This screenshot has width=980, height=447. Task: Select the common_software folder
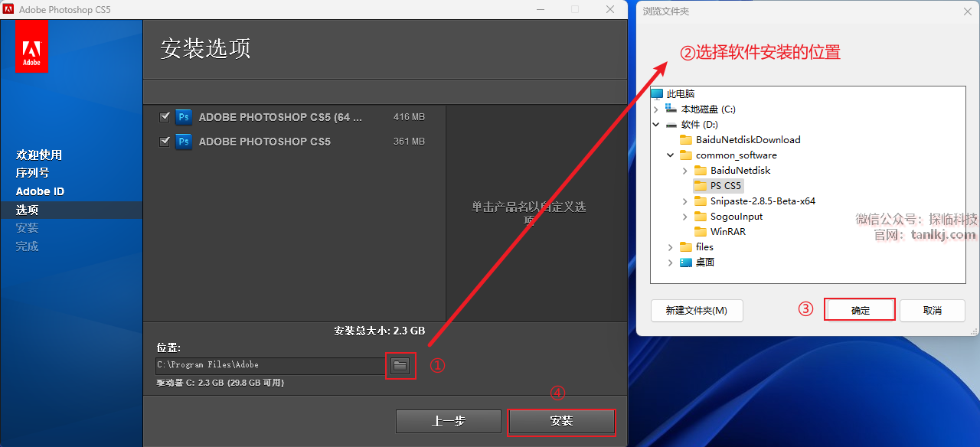pyautogui.click(x=736, y=155)
